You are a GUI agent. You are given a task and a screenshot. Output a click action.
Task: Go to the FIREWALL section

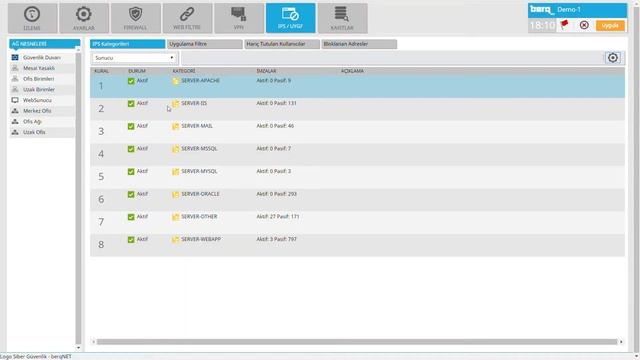tap(136, 18)
